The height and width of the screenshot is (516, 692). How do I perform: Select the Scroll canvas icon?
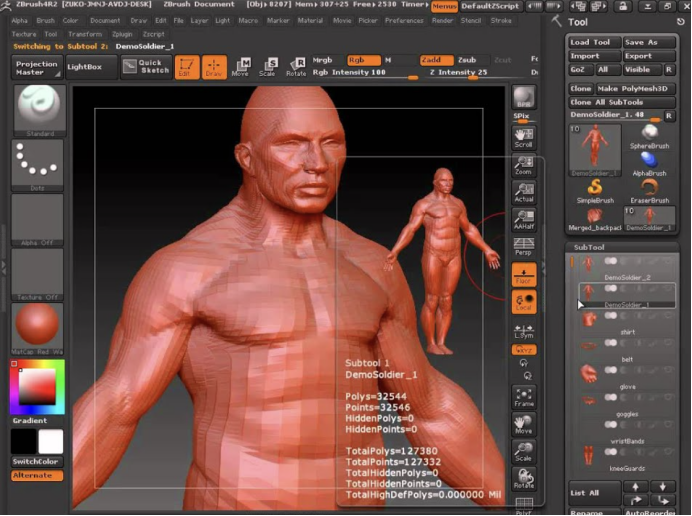pyautogui.click(x=524, y=138)
